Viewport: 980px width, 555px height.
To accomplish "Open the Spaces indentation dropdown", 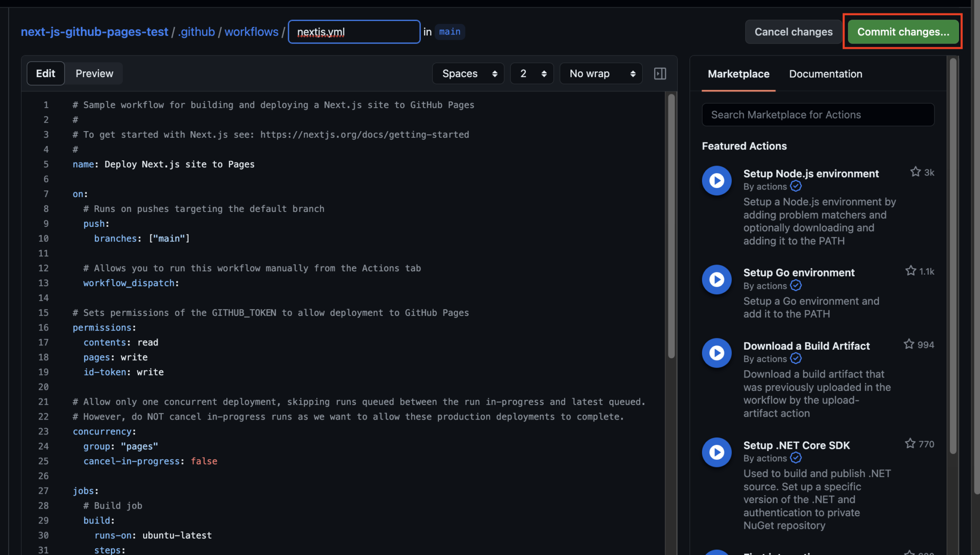I will (468, 73).
